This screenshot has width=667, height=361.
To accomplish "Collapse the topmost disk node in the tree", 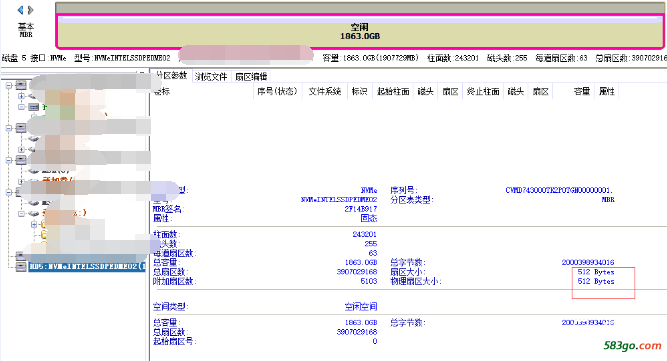I will [9, 85].
